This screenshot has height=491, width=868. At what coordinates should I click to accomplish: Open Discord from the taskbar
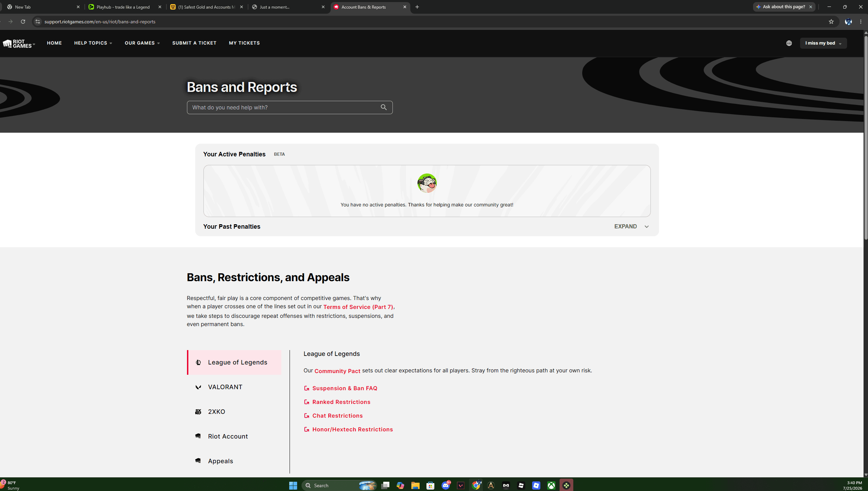coord(446,485)
